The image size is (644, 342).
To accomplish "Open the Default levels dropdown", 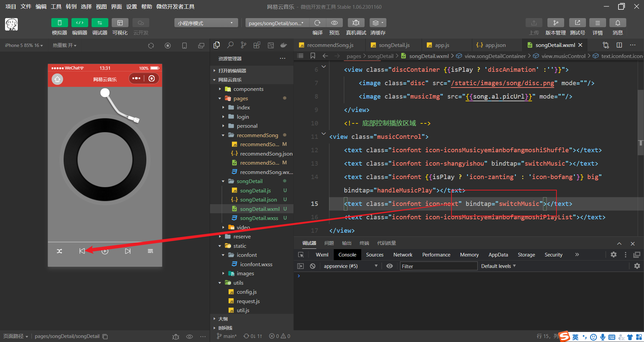I will [498, 266].
